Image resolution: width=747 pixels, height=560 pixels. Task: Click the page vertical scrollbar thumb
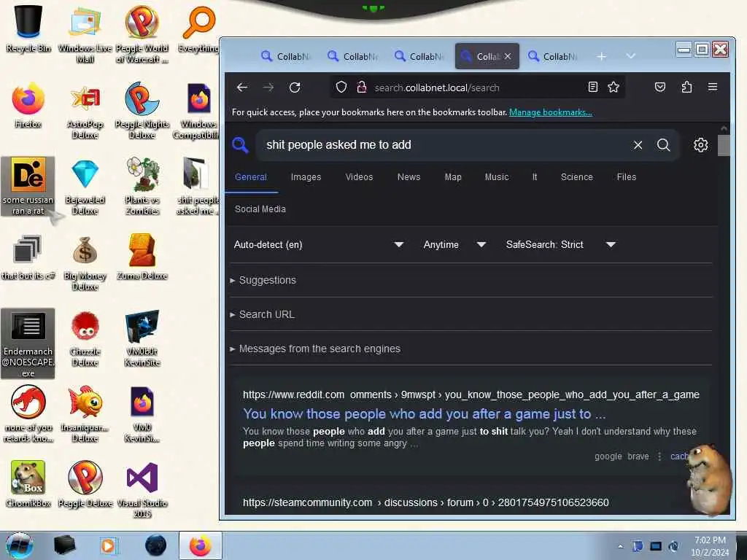724,145
